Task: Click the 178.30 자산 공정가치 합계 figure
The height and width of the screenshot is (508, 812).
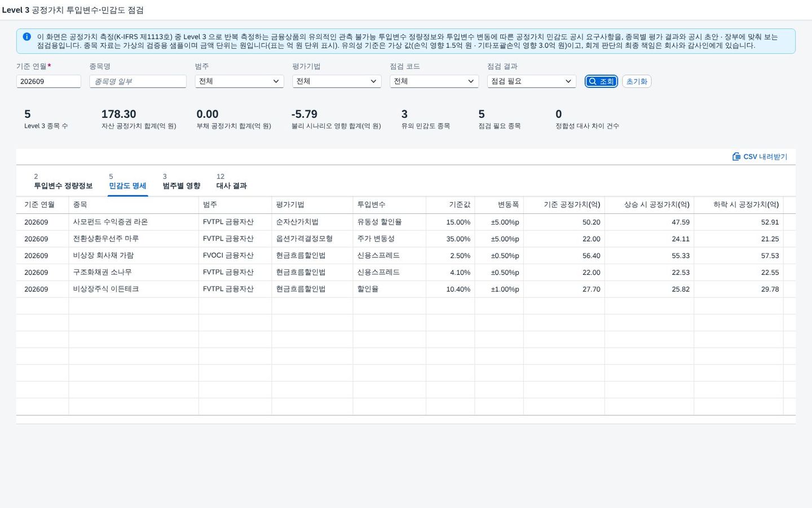Action: pyautogui.click(x=118, y=114)
